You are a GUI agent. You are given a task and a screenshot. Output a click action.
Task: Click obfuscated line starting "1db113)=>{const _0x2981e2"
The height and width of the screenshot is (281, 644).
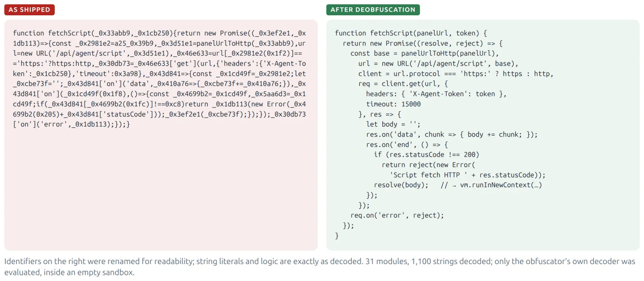coord(159,43)
